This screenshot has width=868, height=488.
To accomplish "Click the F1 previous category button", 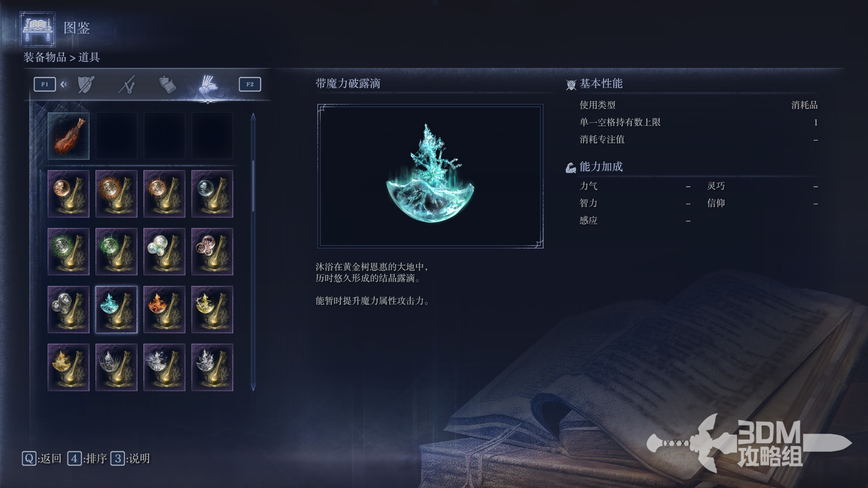I will [x=45, y=84].
